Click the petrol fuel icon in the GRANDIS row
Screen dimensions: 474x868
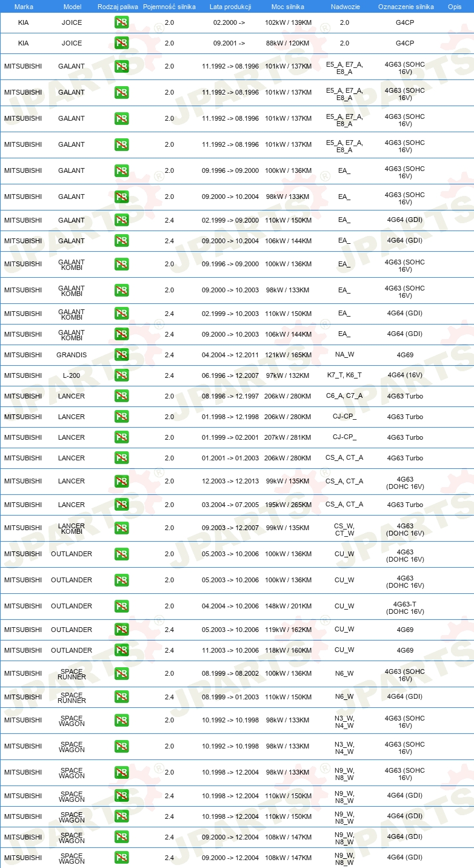click(121, 355)
